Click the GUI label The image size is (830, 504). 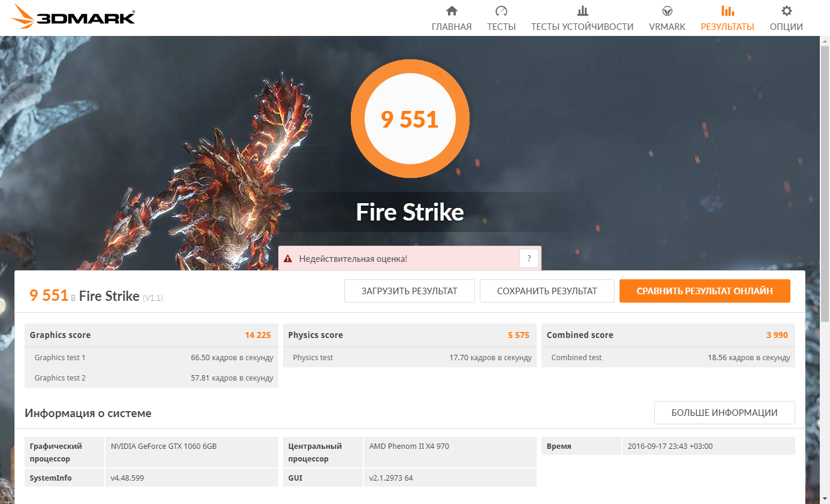point(295,478)
